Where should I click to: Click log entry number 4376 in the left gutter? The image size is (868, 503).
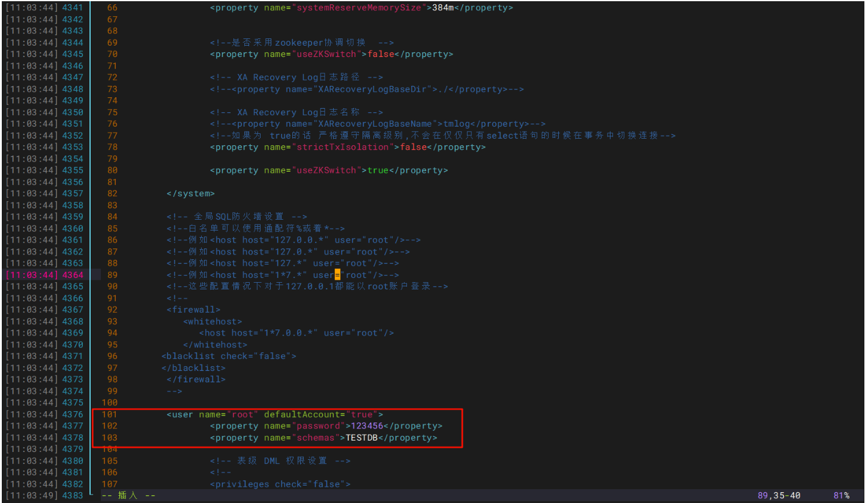click(x=73, y=414)
